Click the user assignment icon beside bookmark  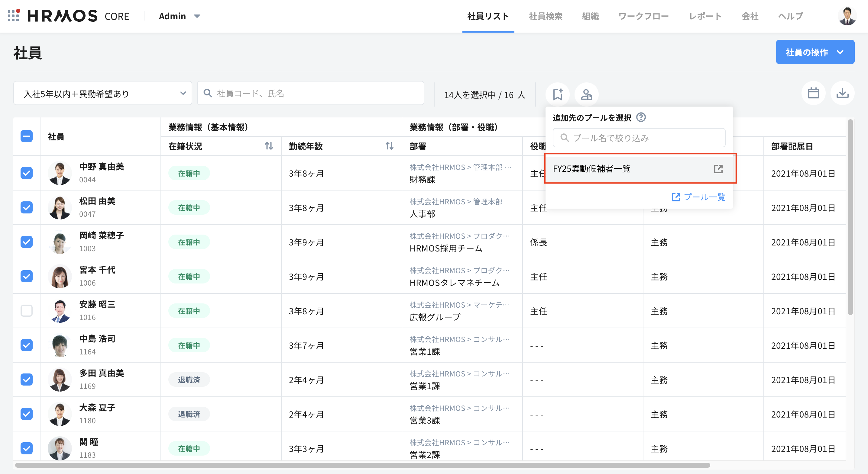[x=586, y=94]
